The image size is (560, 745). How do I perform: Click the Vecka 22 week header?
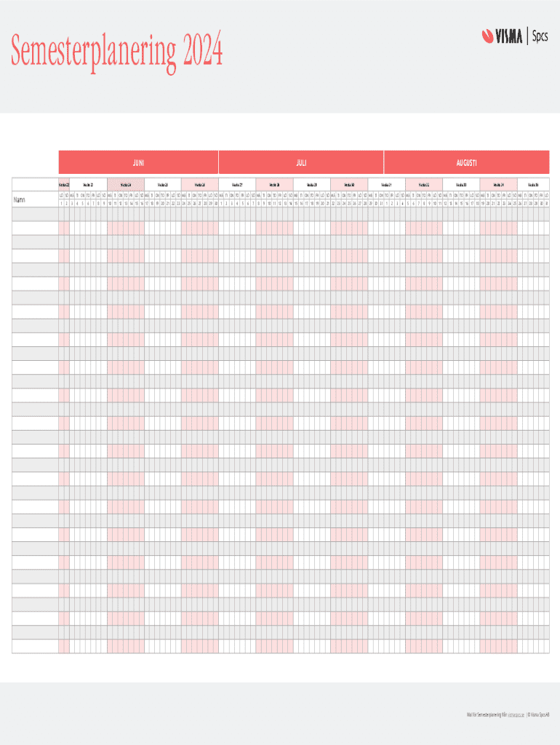click(63, 185)
